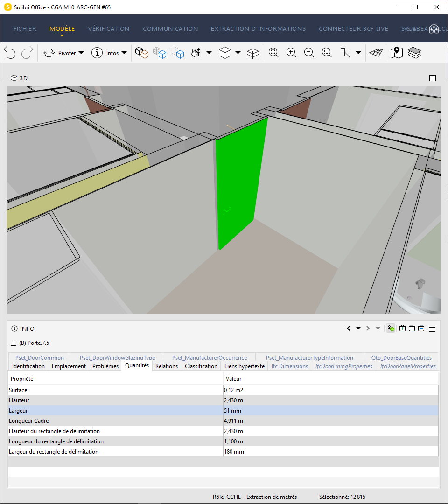Switch to Classification tab
The height and width of the screenshot is (504, 448).
[x=201, y=366]
